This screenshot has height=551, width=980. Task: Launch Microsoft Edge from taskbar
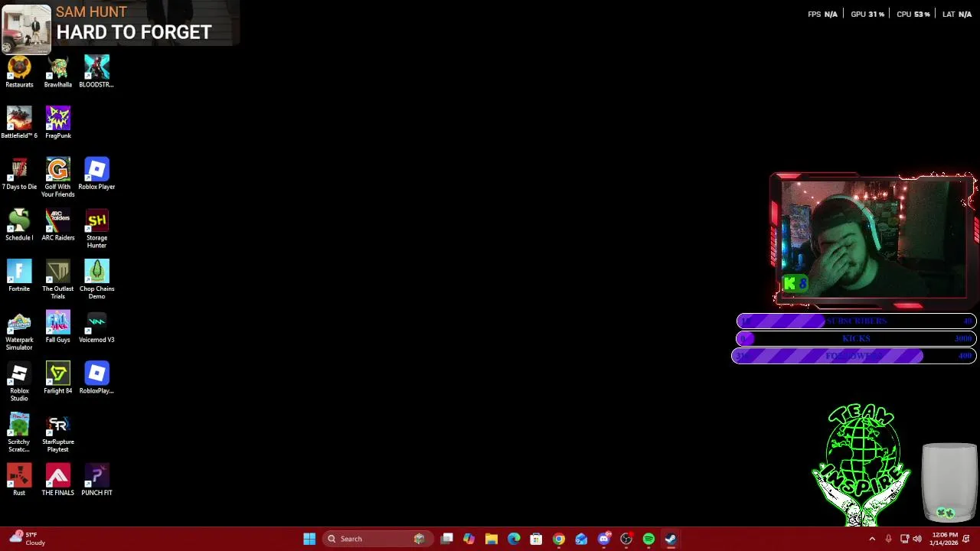[x=514, y=539]
